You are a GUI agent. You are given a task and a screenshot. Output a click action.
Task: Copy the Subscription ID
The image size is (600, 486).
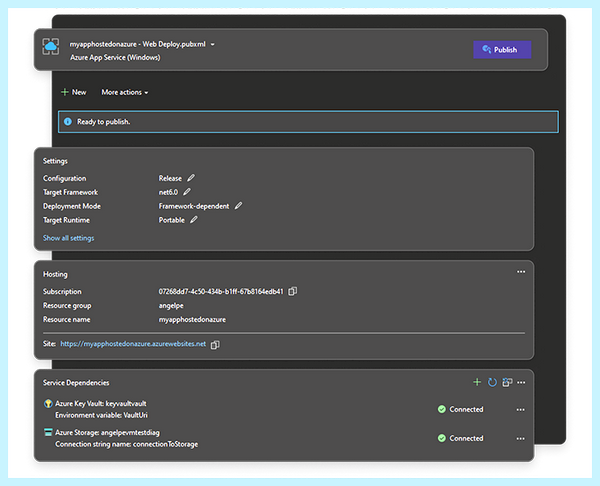[x=293, y=291]
